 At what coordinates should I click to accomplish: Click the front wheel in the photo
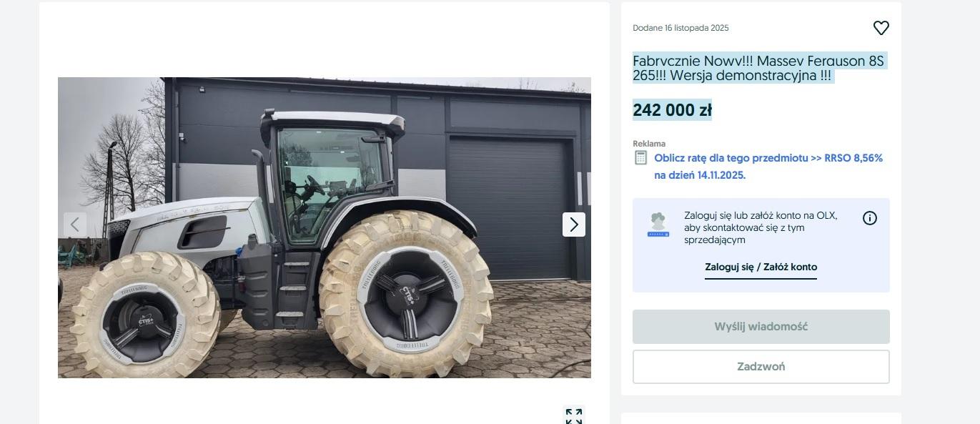point(144,315)
